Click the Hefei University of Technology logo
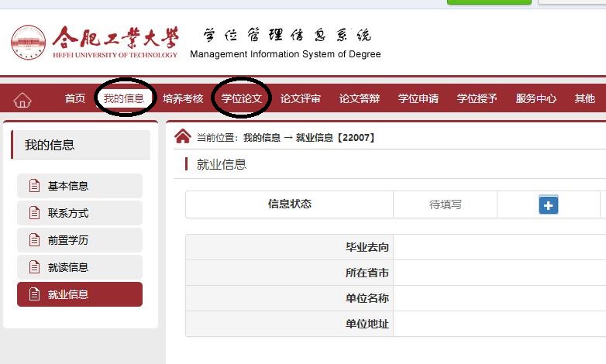The image size is (606, 364). [29, 43]
